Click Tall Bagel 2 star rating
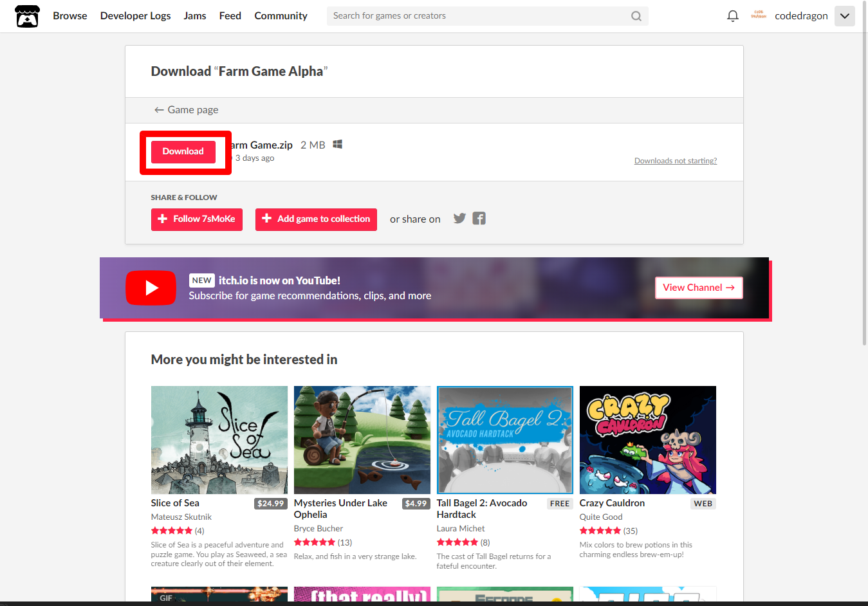The height and width of the screenshot is (606, 868). 457,542
